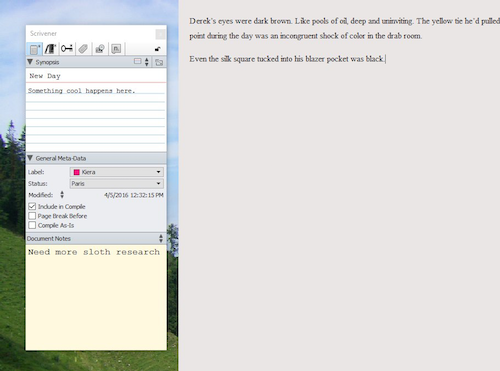Click the synopsis auto-generate icon
The width and height of the screenshot is (500, 371).
(159, 62)
